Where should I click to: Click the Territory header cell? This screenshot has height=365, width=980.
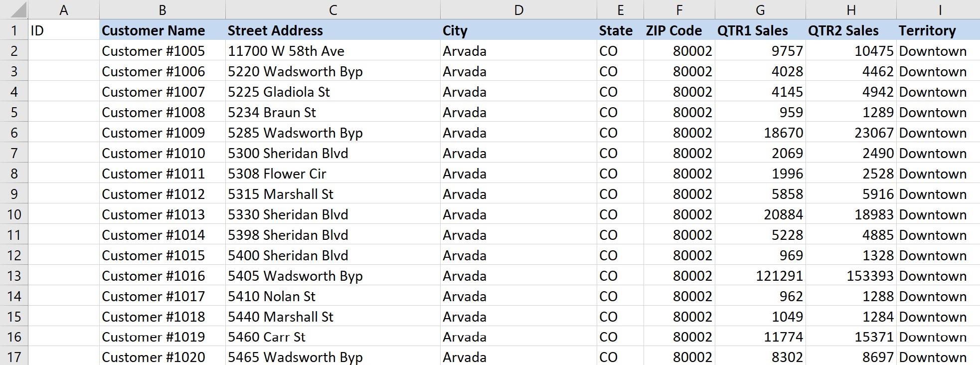pyautogui.click(x=938, y=30)
